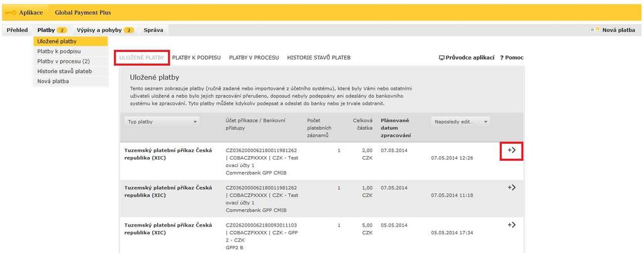This screenshot has width=644, height=253.
Task: Click timestamp 07.05.2014 12:26
Action: tap(452, 158)
